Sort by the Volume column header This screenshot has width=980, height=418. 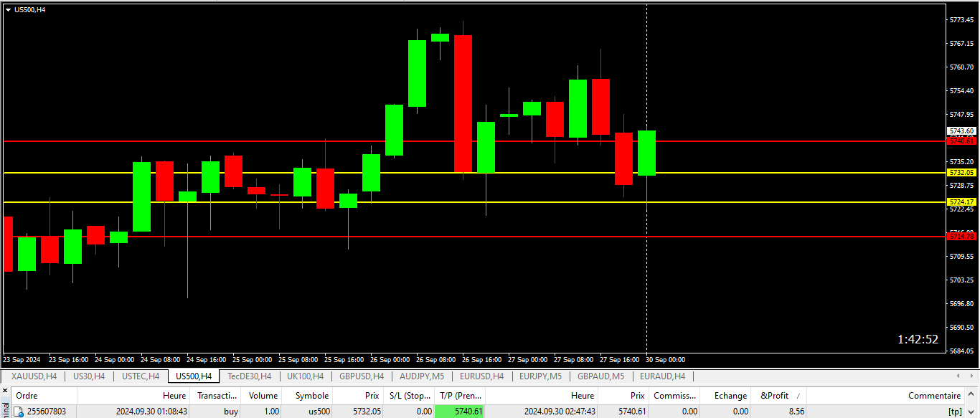[262, 396]
